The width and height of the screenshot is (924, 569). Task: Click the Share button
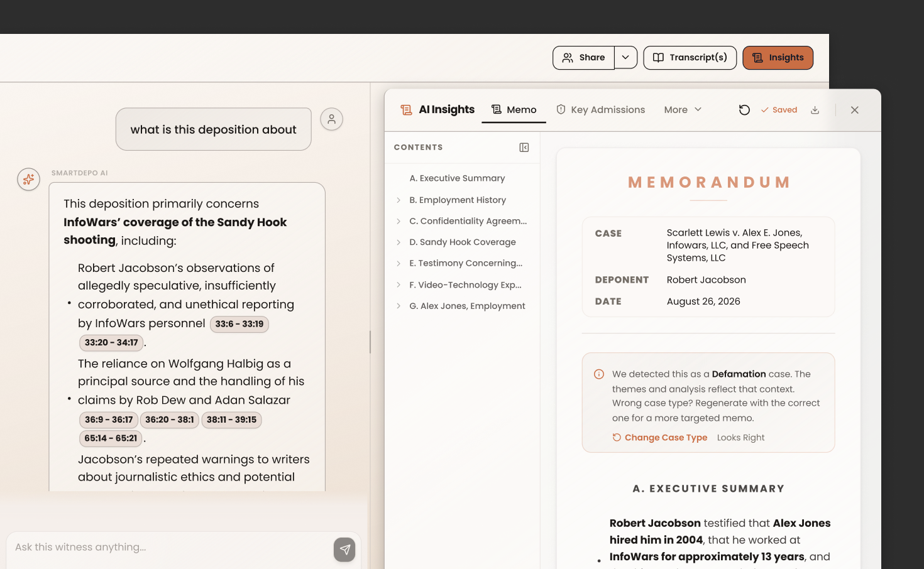tap(583, 58)
